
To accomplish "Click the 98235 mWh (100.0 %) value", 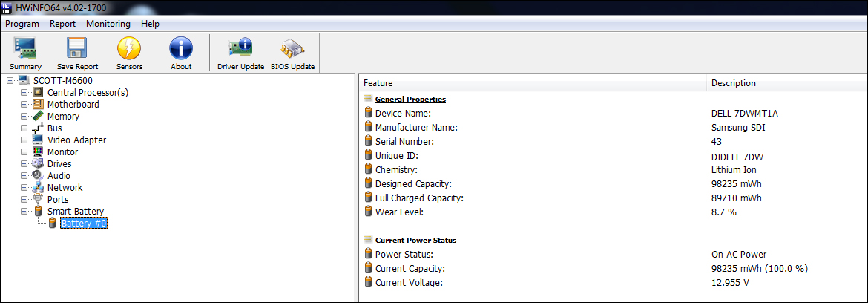I will 760,269.
